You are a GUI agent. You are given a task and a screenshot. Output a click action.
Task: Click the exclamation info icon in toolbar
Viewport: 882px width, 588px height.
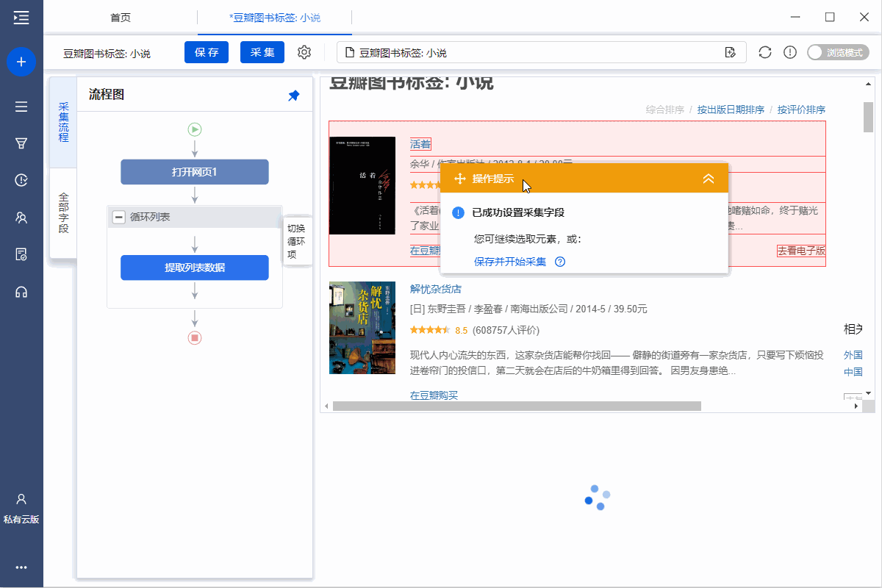pos(790,52)
